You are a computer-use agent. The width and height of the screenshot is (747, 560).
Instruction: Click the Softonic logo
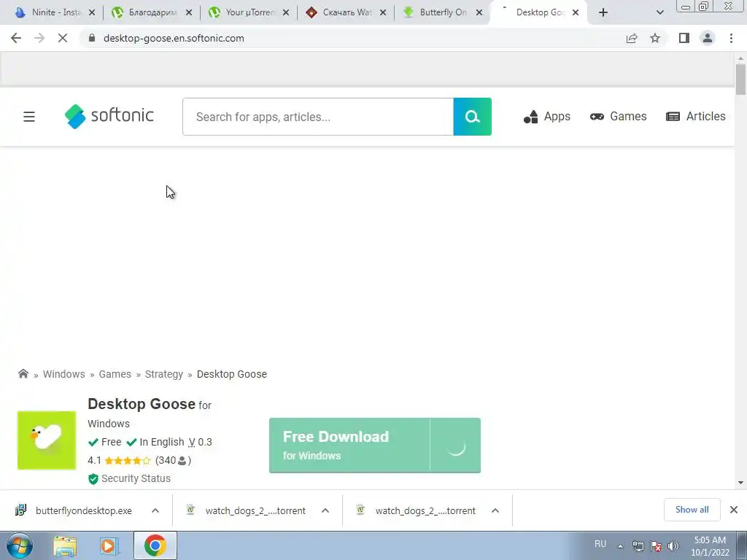coord(109,116)
